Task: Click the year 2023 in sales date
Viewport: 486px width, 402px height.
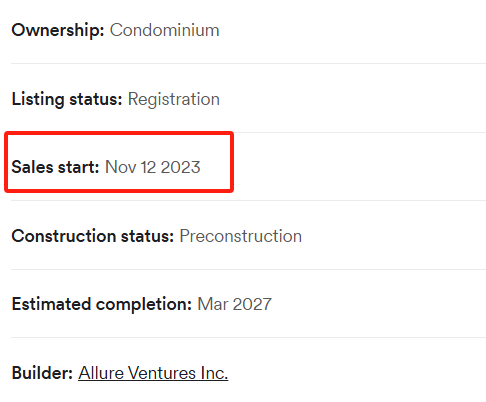Action: 180,167
